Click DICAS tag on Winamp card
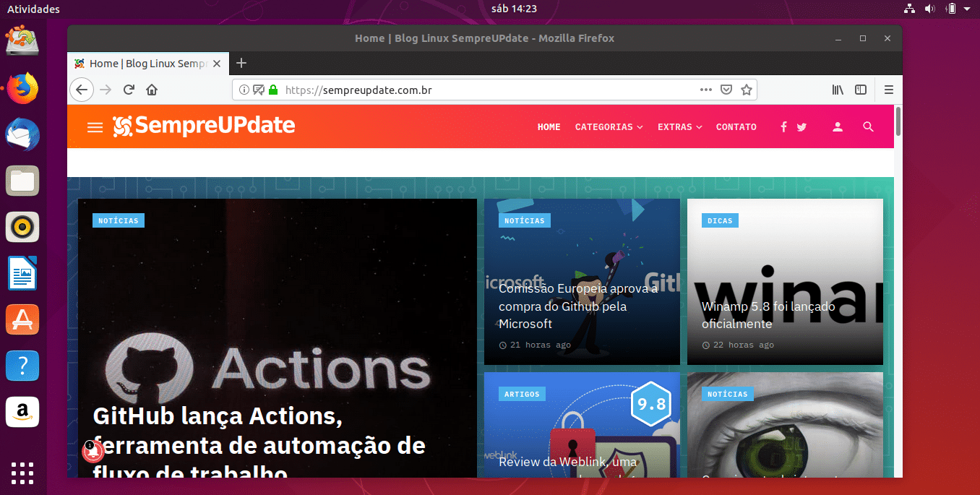 click(x=720, y=220)
